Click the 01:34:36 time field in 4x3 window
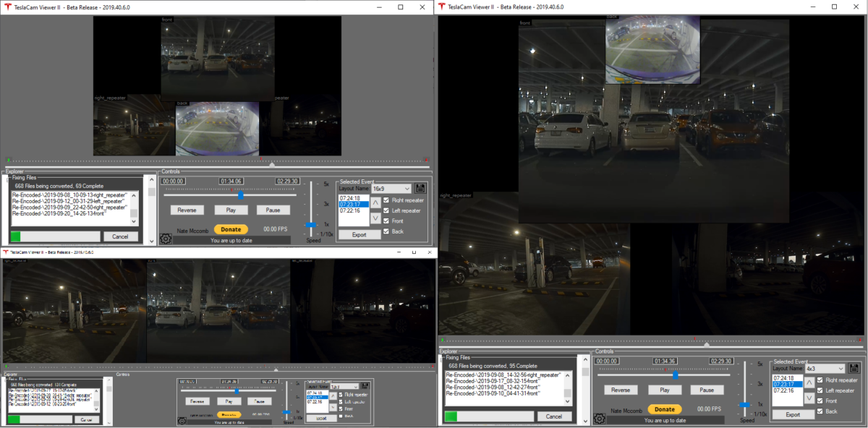This screenshot has height=428, width=868. (666, 360)
